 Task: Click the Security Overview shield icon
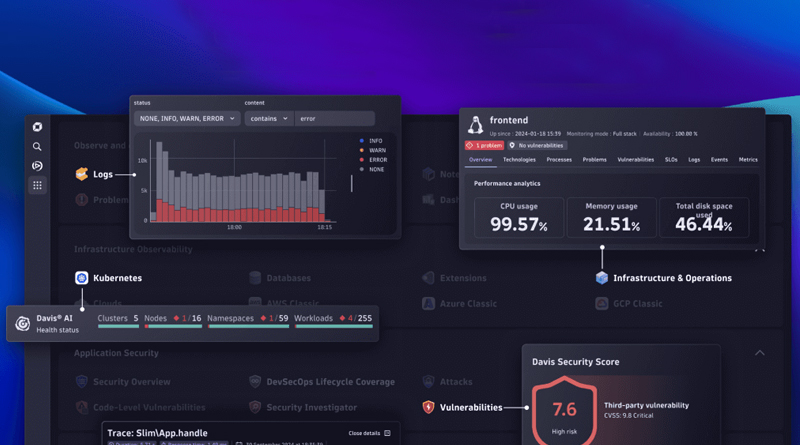(82, 381)
